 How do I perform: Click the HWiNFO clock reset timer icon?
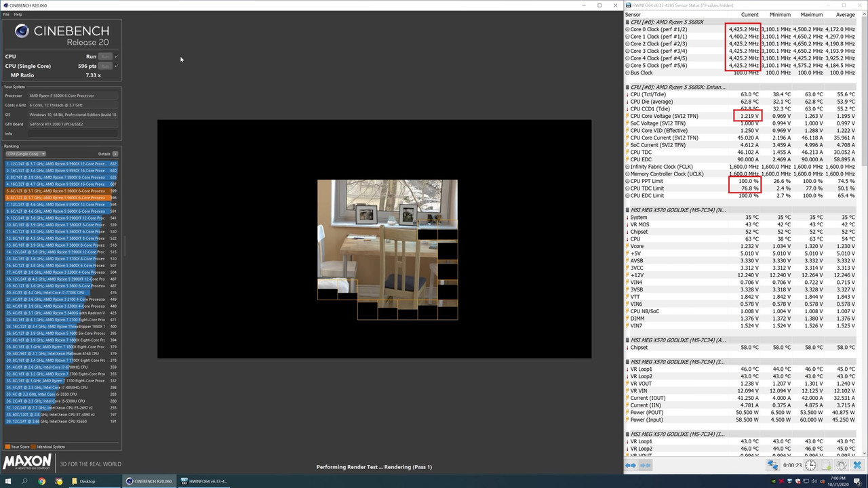[810, 465]
